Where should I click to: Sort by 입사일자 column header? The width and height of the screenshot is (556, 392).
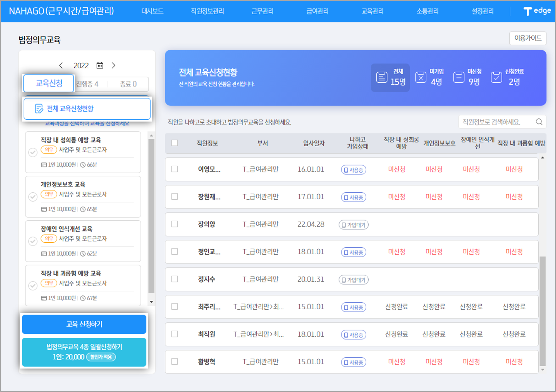pos(314,143)
